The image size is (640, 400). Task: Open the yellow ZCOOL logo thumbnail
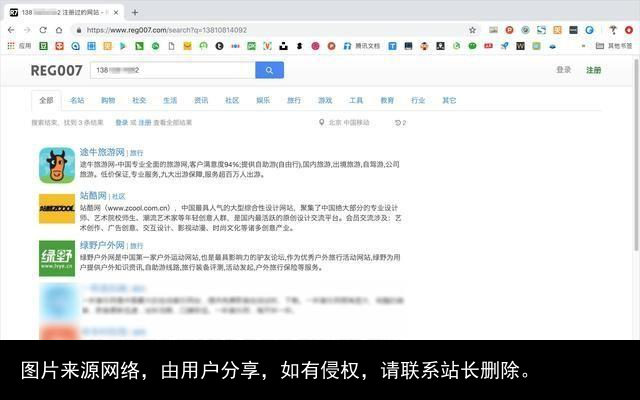click(x=57, y=209)
